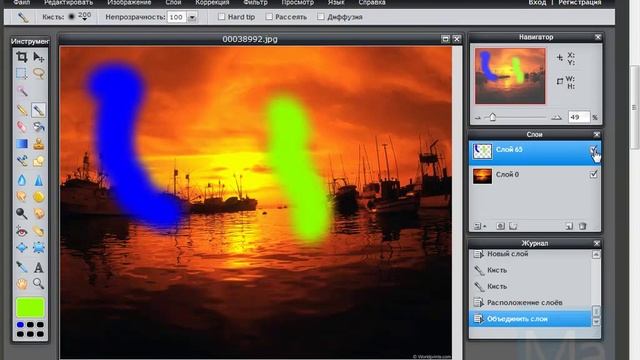Select the Marquee selection tool
Viewport: 640px width, 360px height.
pyautogui.click(x=22, y=73)
